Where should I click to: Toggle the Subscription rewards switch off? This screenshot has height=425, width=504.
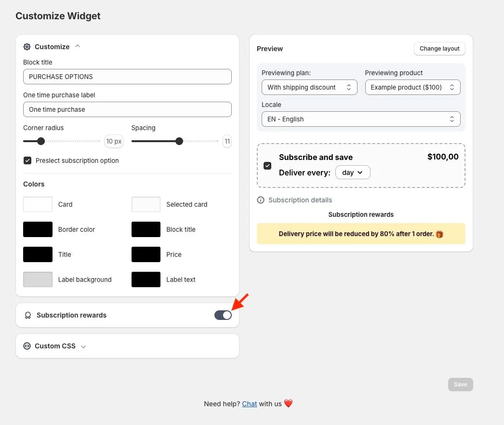click(223, 315)
